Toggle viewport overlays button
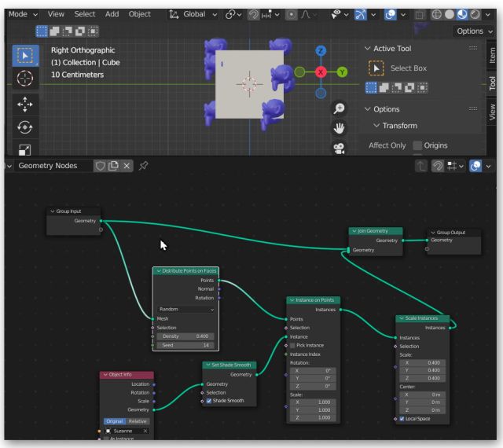Viewport: 503px width, 448px height. (391, 14)
